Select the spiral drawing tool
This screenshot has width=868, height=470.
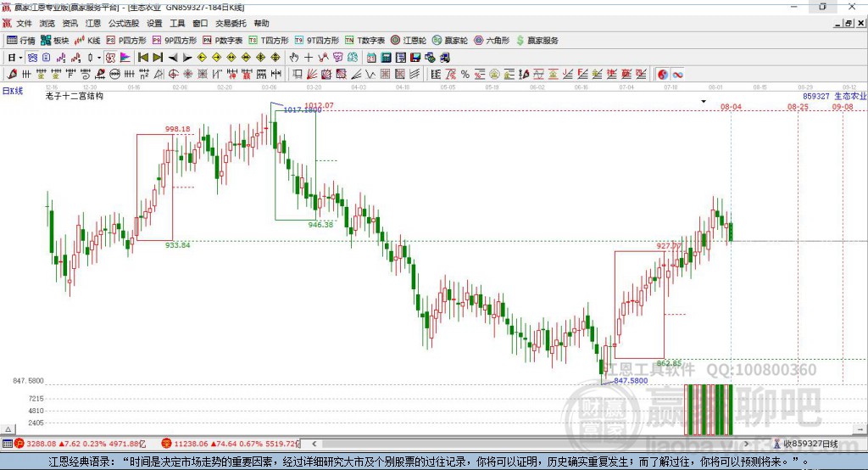86,75
